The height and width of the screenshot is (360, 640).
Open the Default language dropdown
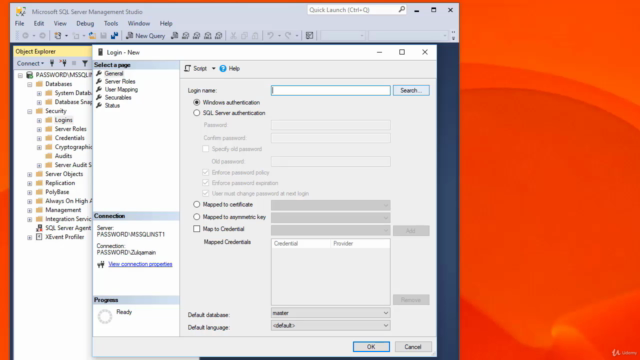330,326
